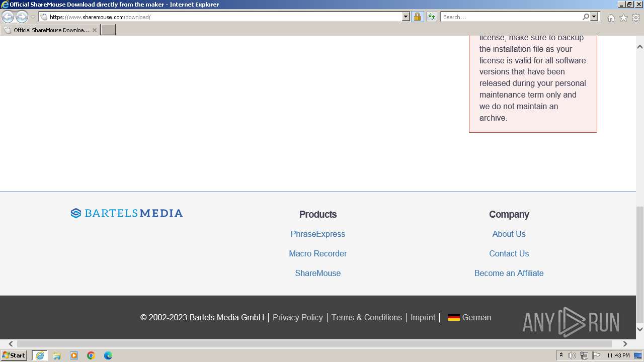Viewport: 644px width, 362px height.
Task: Click the vertical scrollbar up arrow
Action: coord(640,47)
